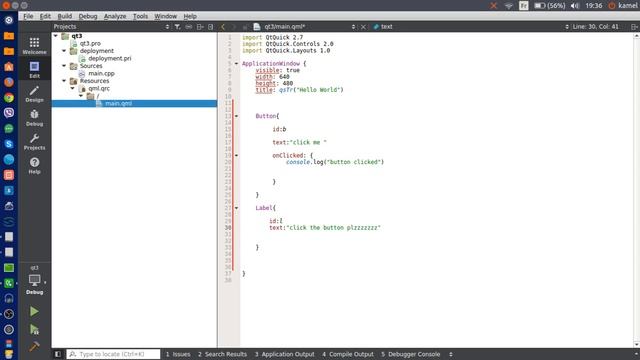The image size is (640, 360).
Task: Filter the Projects tree
Action: 178,27
